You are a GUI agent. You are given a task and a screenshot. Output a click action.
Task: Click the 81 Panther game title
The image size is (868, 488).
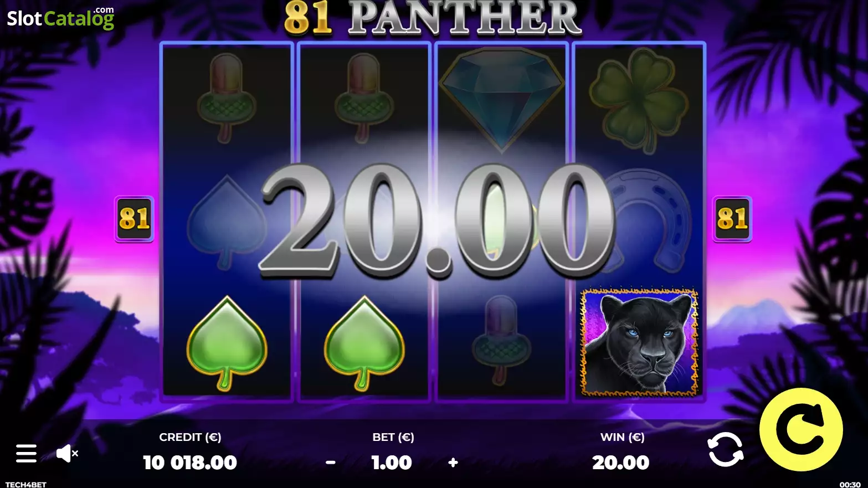[433, 18]
